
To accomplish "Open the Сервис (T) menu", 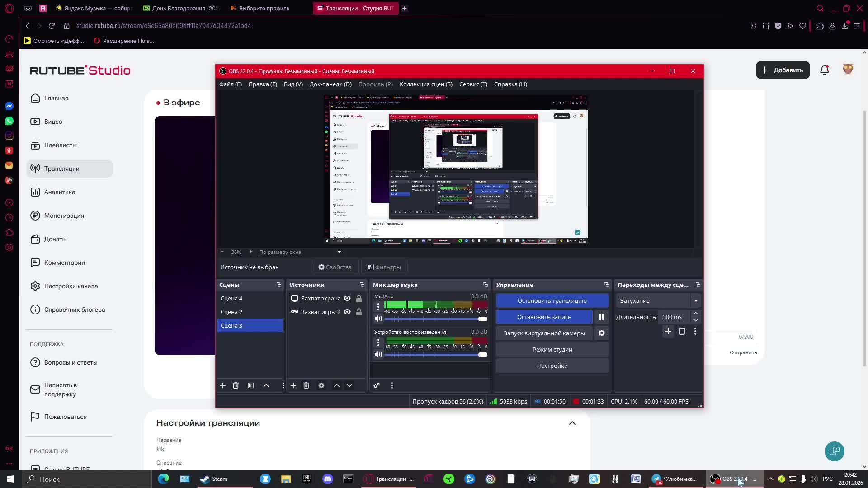I will pos(473,84).
